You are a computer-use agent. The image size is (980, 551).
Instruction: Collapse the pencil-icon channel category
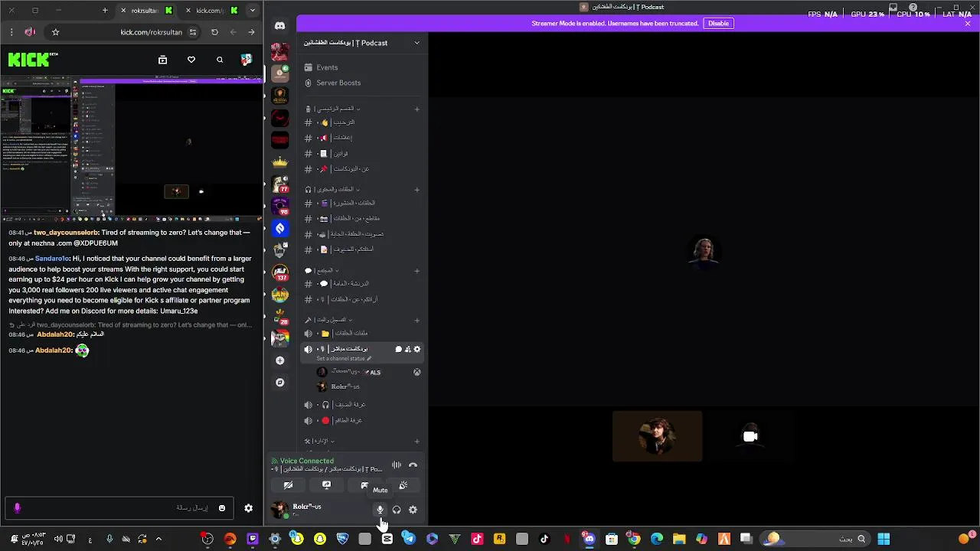point(328,320)
